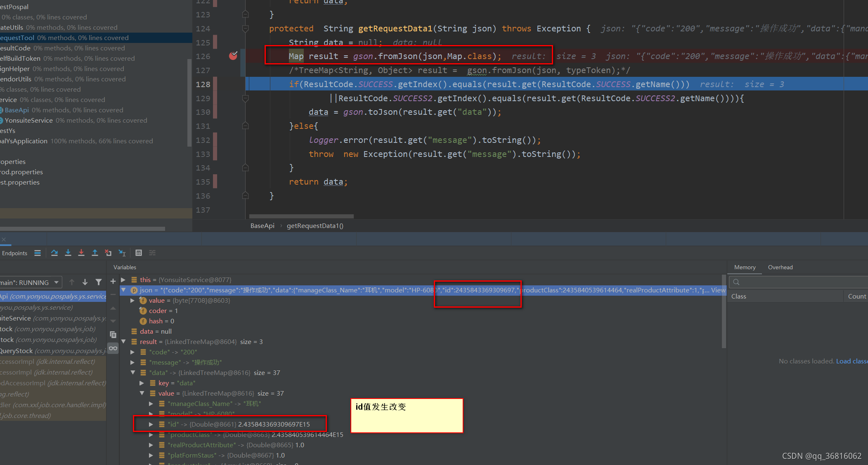Switch to the Overhead tab

tap(780, 267)
